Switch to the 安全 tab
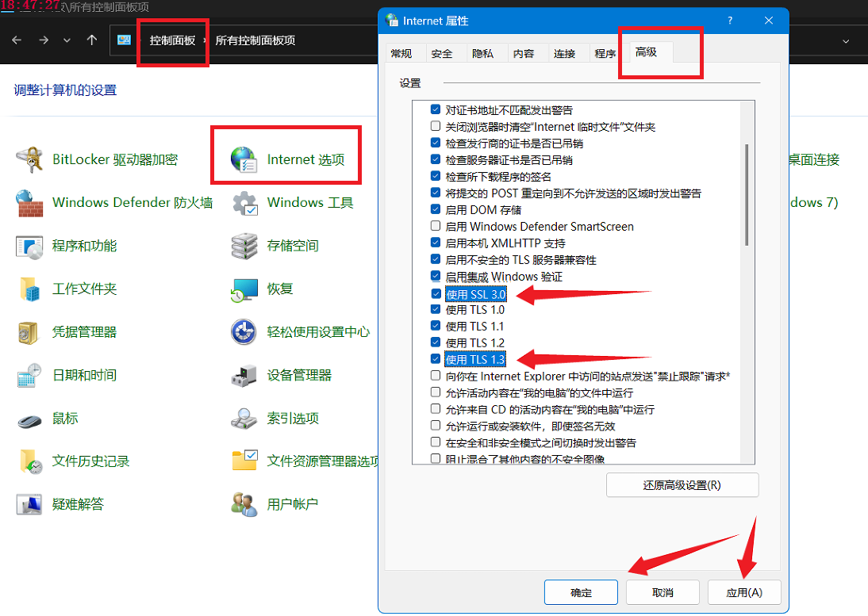 click(x=442, y=53)
